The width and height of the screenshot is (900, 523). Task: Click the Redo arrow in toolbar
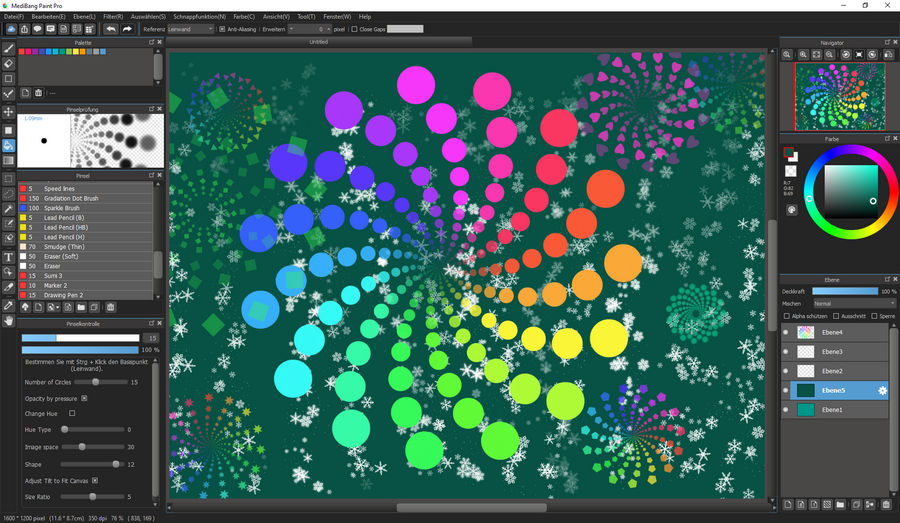pyautogui.click(x=127, y=29)
